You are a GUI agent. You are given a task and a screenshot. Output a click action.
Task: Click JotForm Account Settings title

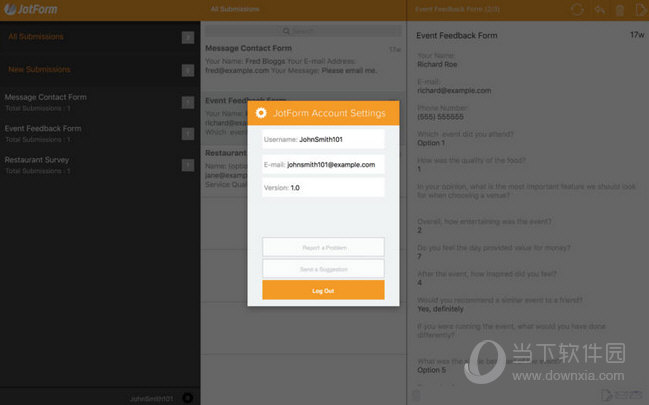pyautogui.click(x=329, y=113)
